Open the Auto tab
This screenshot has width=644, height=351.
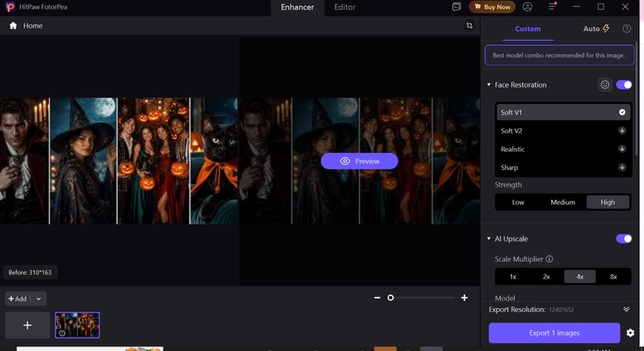click(596, 29)
